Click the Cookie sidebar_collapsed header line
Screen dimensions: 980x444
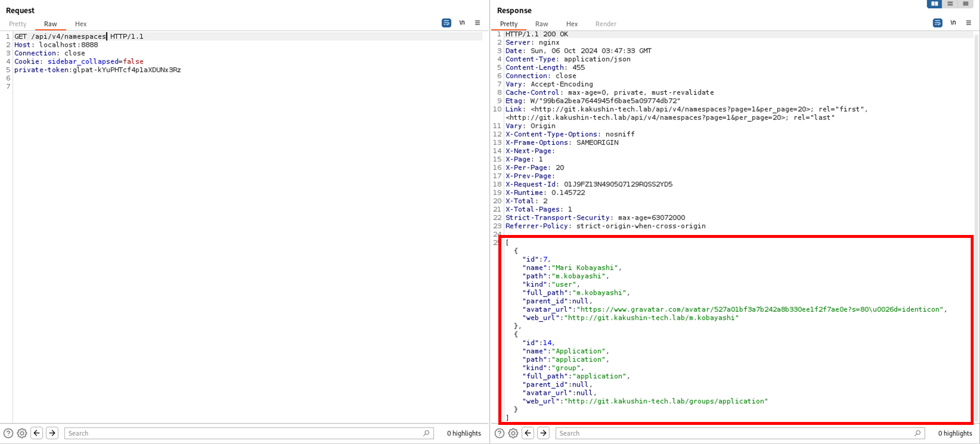79,61
